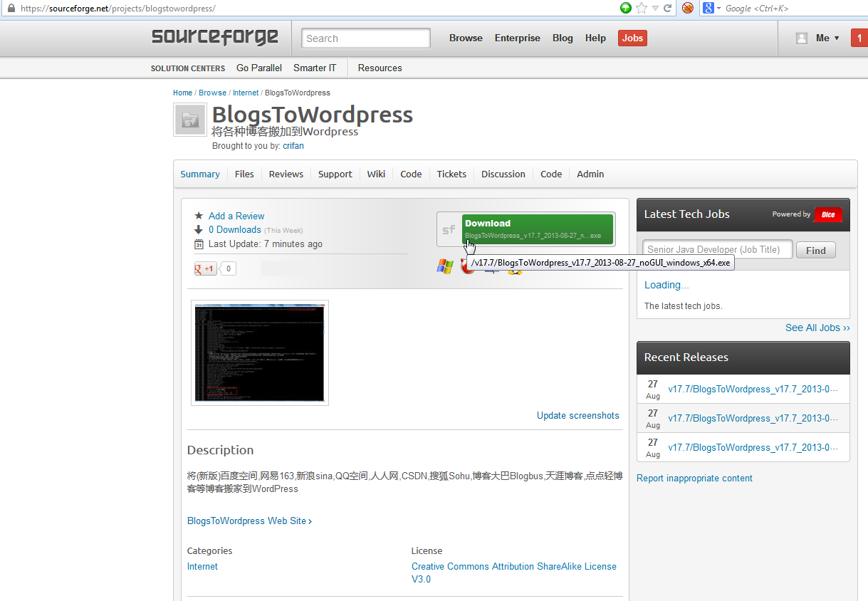Click the Find jobs button

816,250
